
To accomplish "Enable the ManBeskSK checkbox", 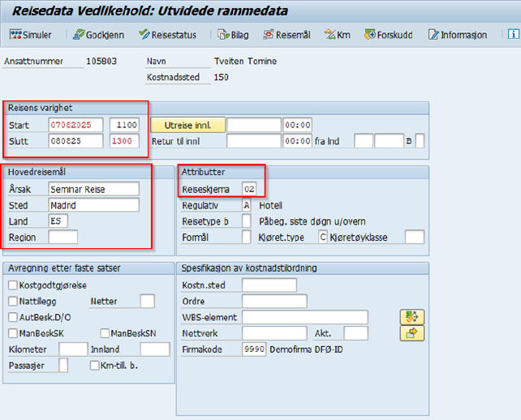I will click(13, 333).
